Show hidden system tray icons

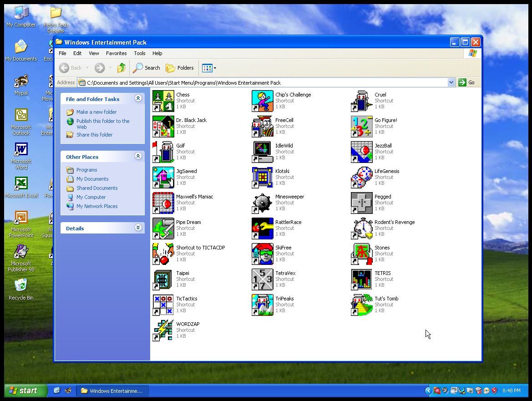pyautogui.click(x=429, y=391)
